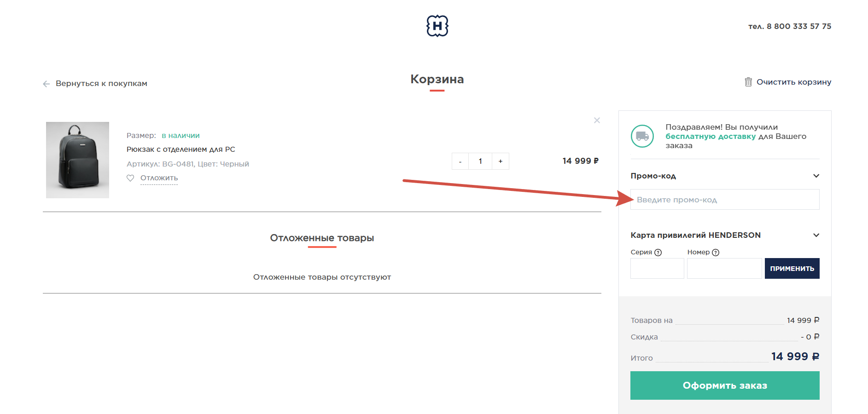Click the Карта привилегий HENDERSON title
868x414 pixels.
[695, 235]
